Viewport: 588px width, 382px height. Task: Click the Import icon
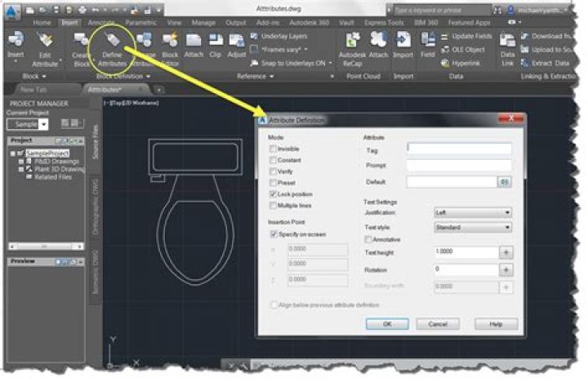pyautogui.click(x=403, y=40)
